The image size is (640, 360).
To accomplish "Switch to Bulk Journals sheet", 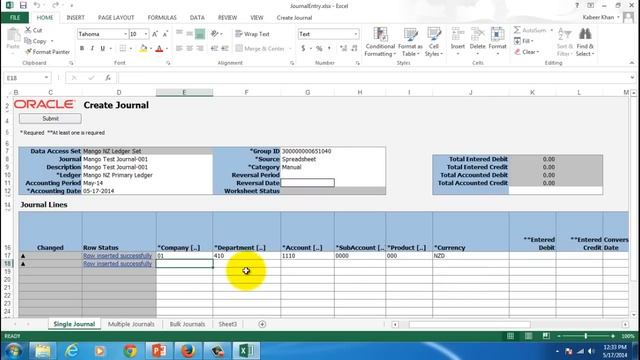I will (187, 324).
